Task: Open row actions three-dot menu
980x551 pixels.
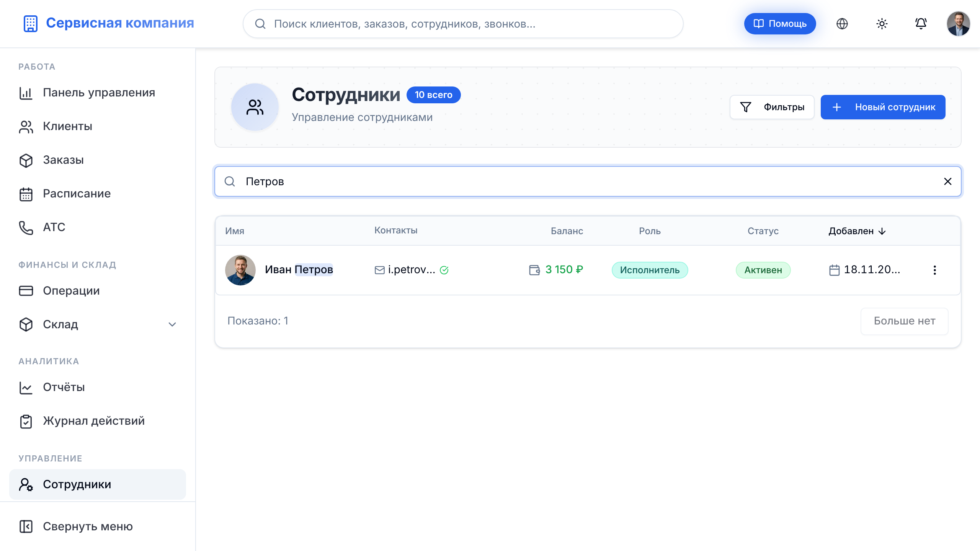Action: [934, 270]
